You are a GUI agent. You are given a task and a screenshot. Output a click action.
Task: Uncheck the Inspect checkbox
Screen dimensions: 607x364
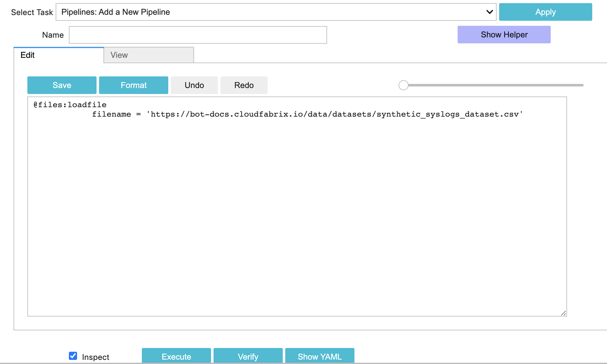coord(73,356)
